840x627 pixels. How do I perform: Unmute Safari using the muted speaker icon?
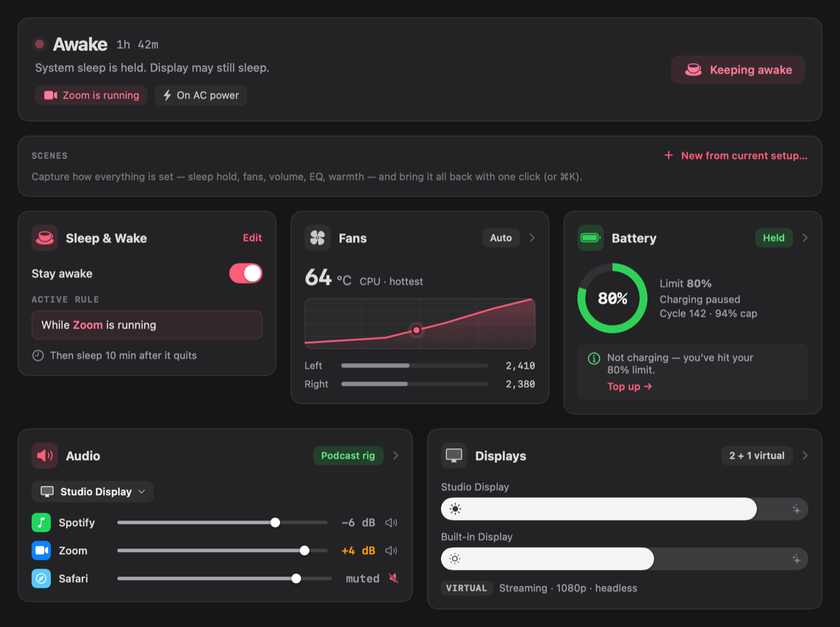[394, 578]
